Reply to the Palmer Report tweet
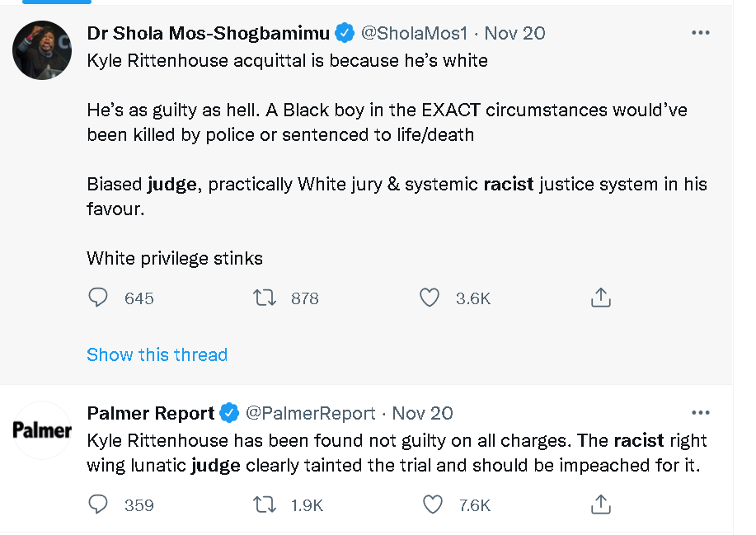The image size is (756, 535). tap(99, 504)
